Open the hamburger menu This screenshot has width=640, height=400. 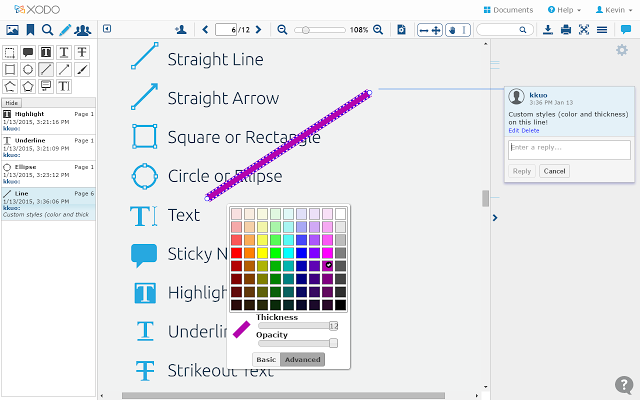click(602, 30)
